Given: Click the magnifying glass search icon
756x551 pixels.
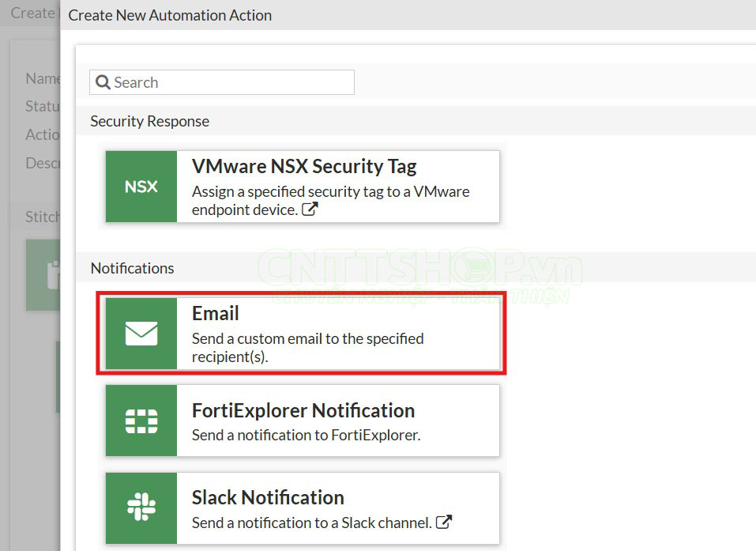Looking at the screenshot, I should point(103,82).
